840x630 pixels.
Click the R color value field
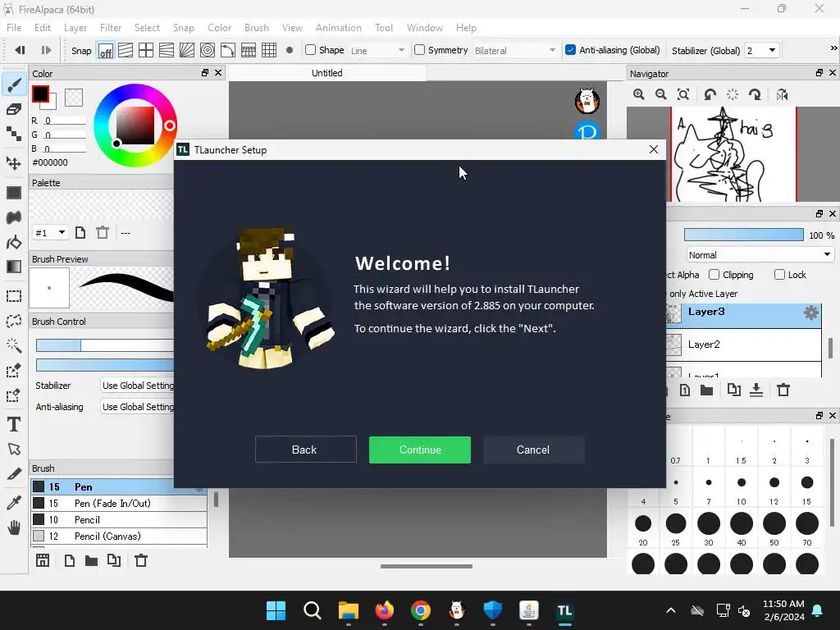pyautogui.click(x=64, y=121)
